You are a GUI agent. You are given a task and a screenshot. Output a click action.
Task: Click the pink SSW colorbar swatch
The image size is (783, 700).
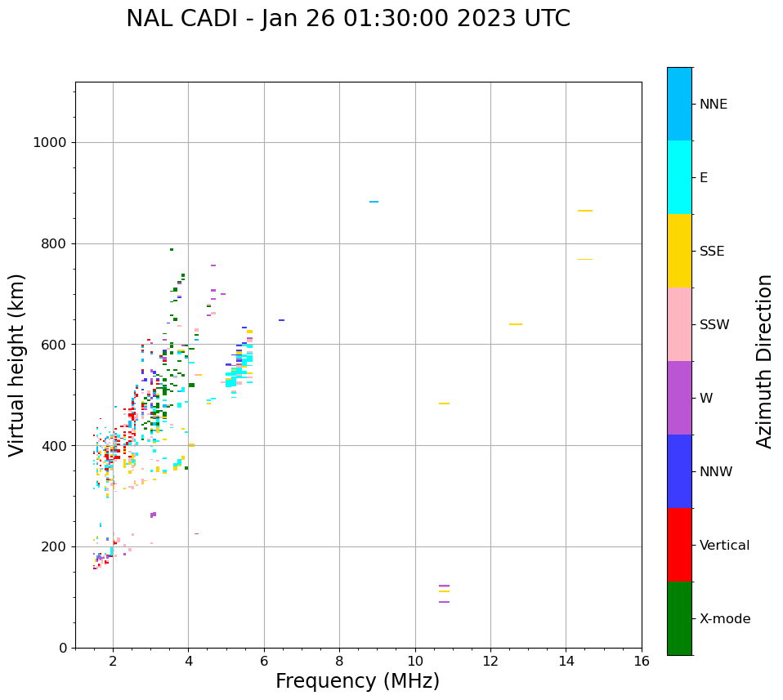(x=679, y=324)
